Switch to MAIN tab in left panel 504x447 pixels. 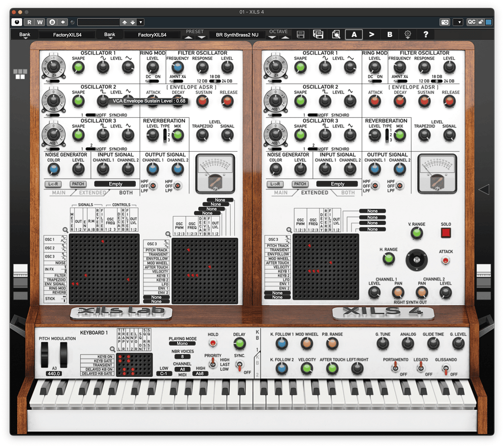59,192
